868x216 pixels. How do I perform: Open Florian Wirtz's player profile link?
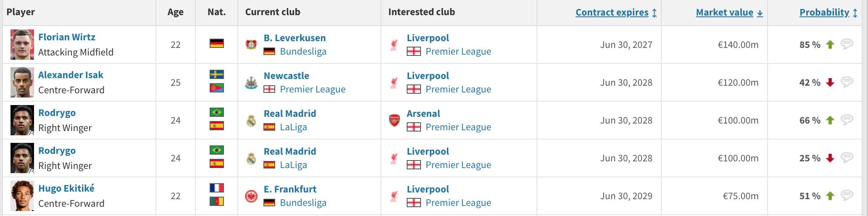[67, 37]
